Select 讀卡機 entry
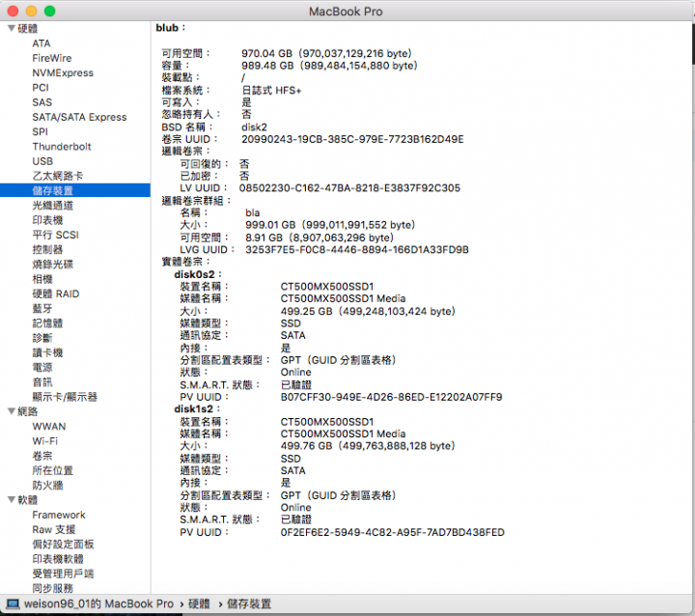 point(47,352)
